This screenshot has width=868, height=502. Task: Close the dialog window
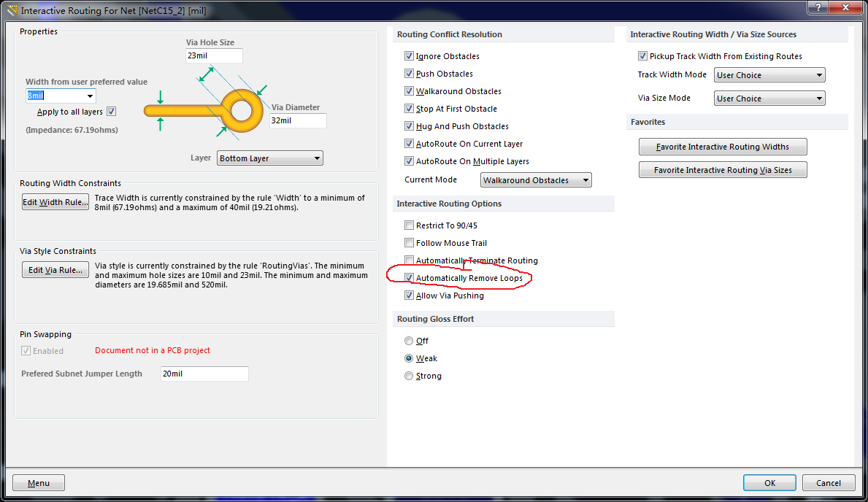(846, 7)
